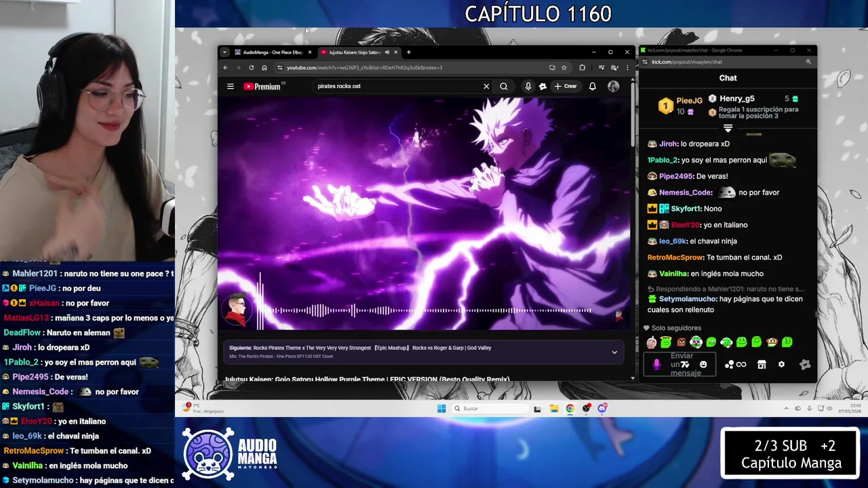Click the Gojo Hollow Purple video player

pyautogui.click(x=424, y=213)
